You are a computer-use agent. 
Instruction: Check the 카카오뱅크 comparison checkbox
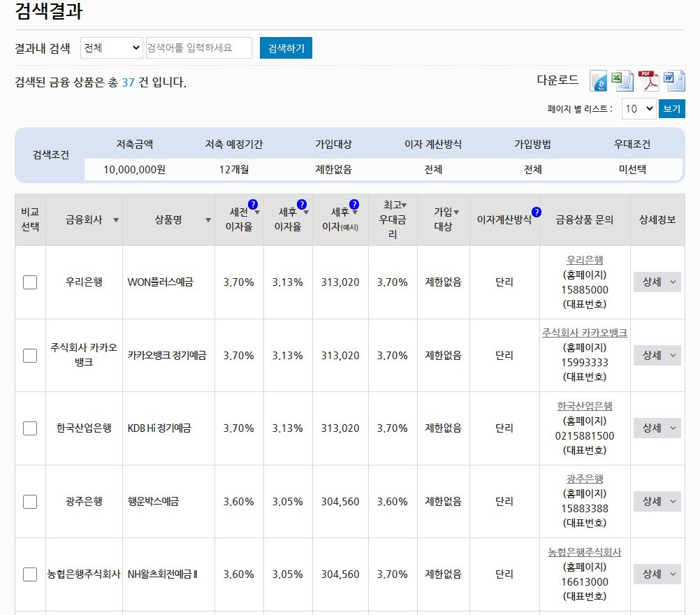(x=30, y=356)
